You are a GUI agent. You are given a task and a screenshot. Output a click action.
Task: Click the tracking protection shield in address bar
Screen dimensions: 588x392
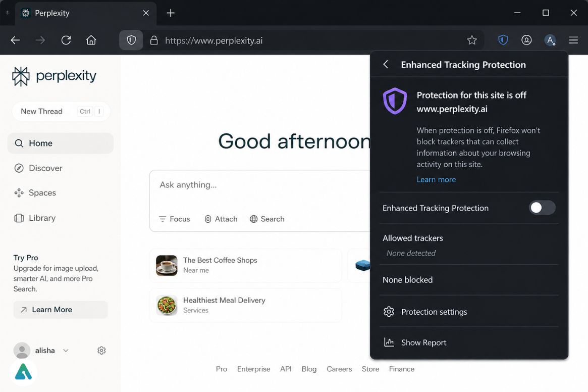[131, 40]
